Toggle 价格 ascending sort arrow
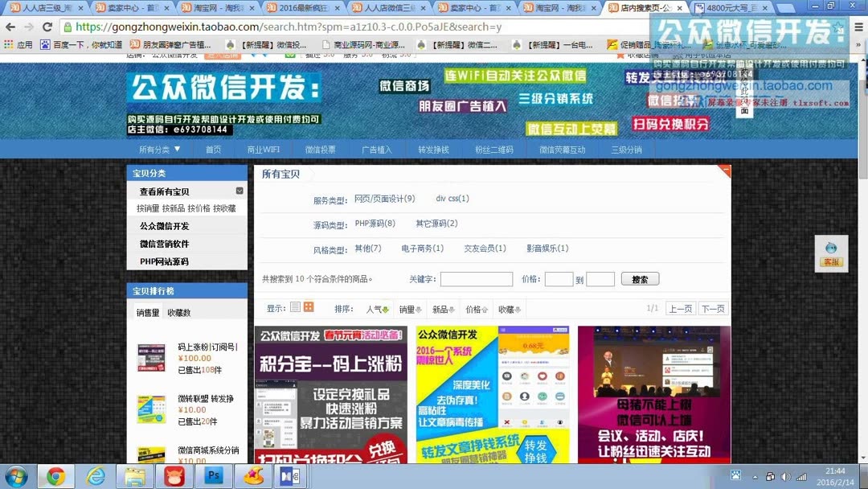The image size is (868, 489). tap(485, 307)
